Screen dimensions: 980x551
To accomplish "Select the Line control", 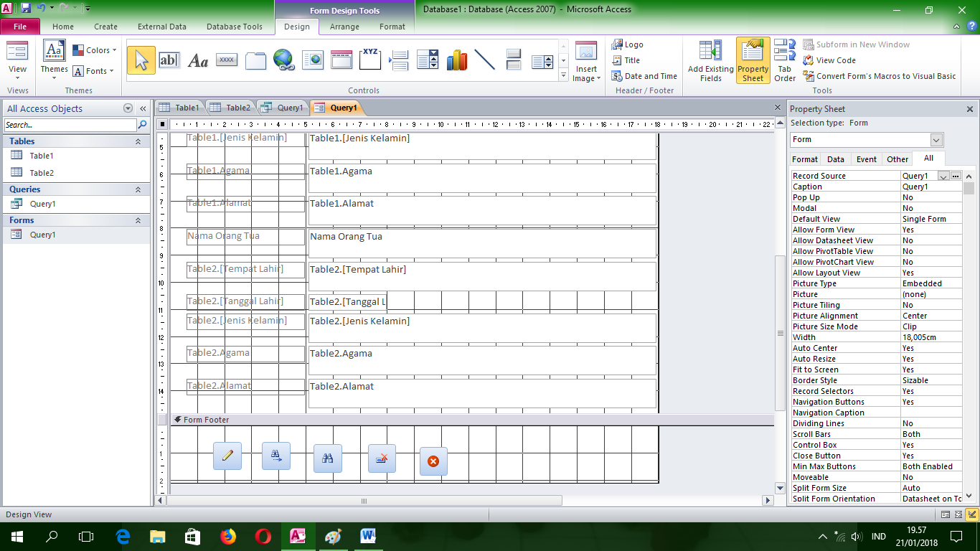I will 485,60.
